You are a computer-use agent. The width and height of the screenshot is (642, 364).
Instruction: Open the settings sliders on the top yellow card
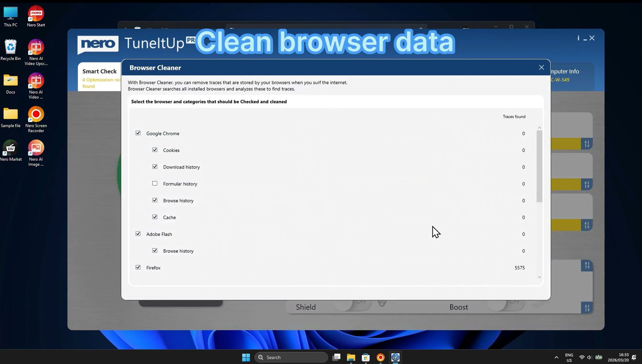pyautogui.click(x=587, y=144)
